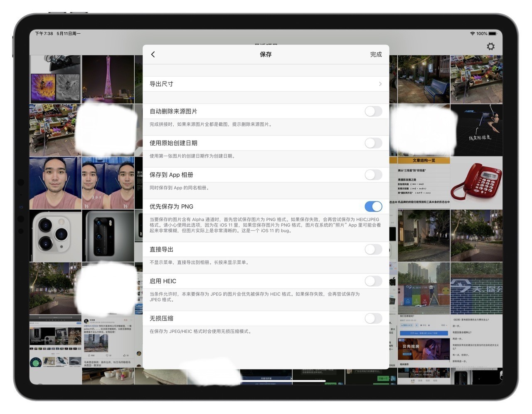Tap the red telephone photo thumbnail
The width and height of the screenshot is (532, 414).
pyautogui.click(x=476, y=183)
